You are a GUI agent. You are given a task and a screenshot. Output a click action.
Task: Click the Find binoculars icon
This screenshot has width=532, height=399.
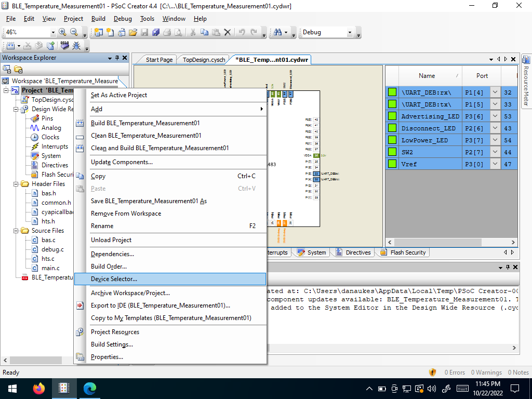[x=277, y=32]
